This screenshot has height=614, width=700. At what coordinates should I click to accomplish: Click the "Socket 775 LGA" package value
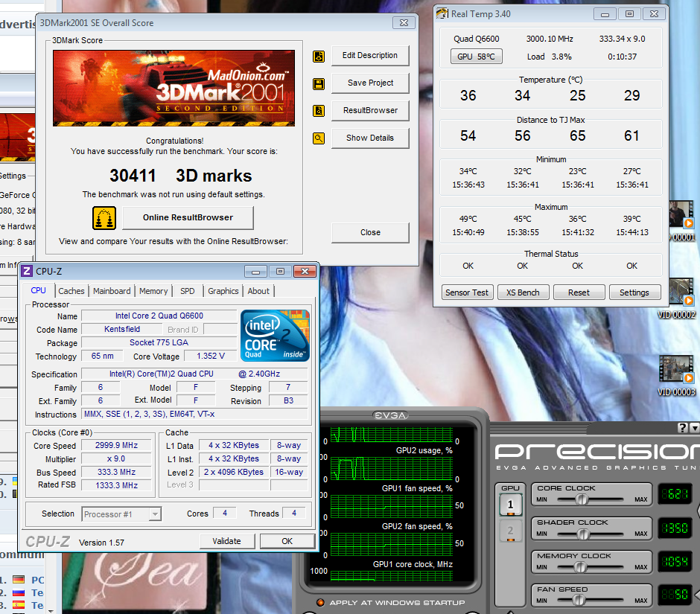tap(159, 342)
